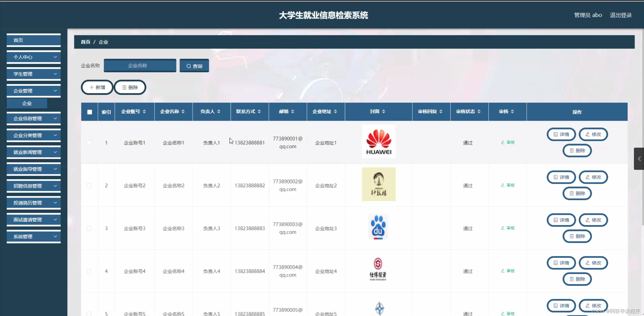Check the checkbox for row 3
Screen dimensions: 644x316
[x=89, y=229]
